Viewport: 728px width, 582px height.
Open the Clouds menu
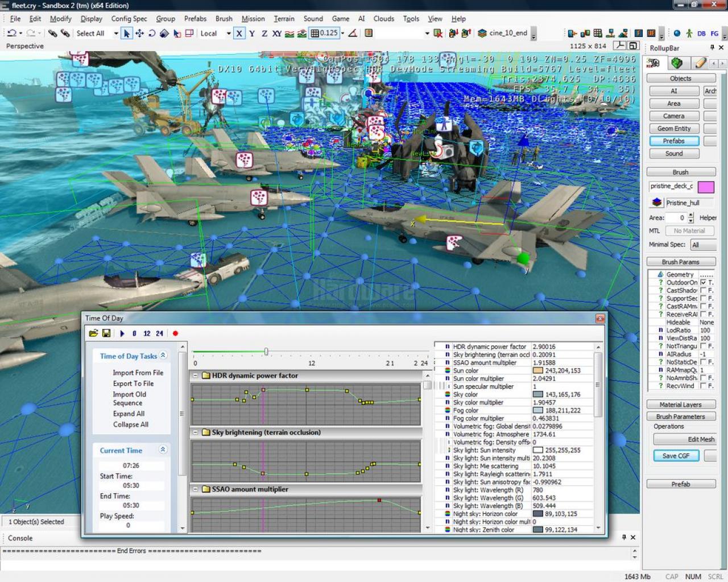[383, 19]
